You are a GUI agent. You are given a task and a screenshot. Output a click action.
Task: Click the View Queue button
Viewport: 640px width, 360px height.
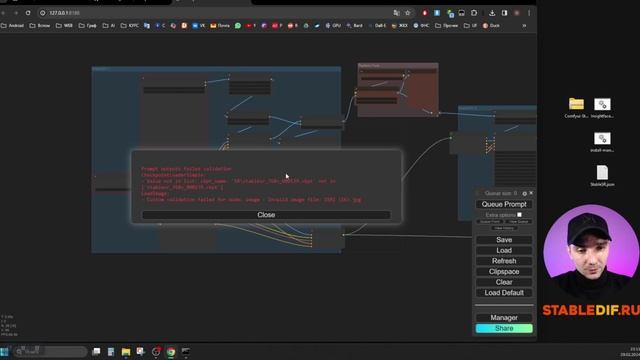coord(519,222)
